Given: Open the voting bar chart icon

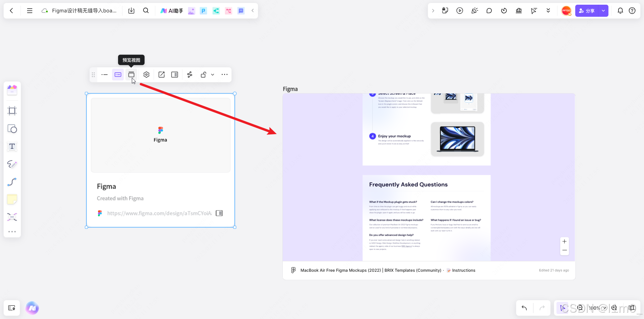Looking at the screenshot, I should [x=519, y=11].
